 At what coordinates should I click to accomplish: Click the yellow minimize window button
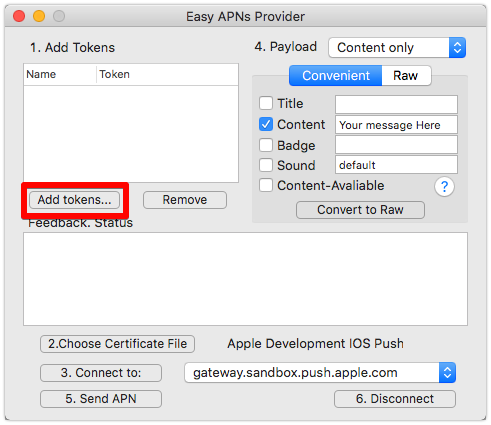[39, 16]
